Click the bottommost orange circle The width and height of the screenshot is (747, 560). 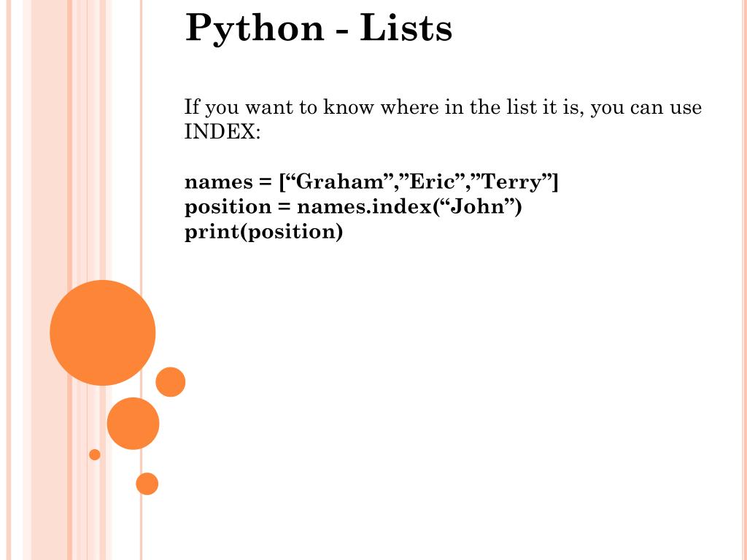coord(147,484)
